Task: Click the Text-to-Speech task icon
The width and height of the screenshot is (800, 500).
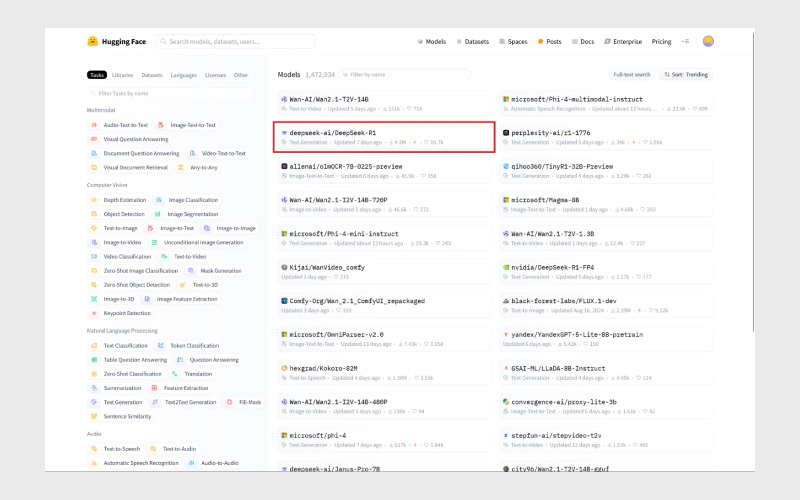Action: (x=95, y=449)
